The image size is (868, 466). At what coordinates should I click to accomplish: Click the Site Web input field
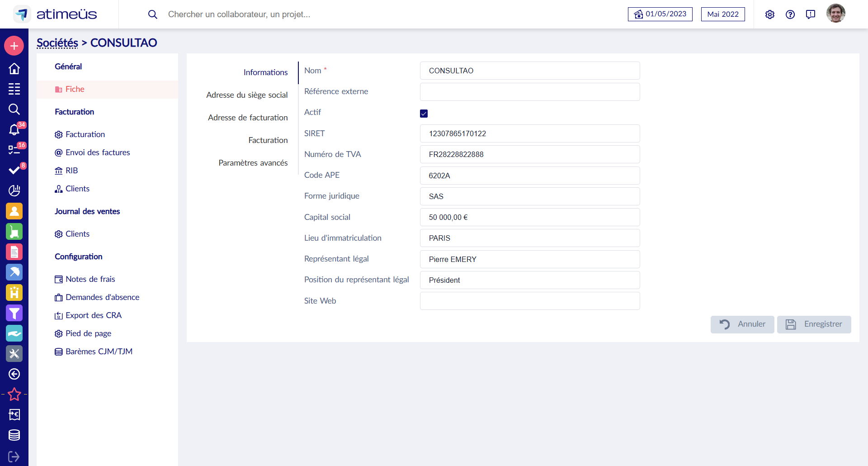coord(529,301)
